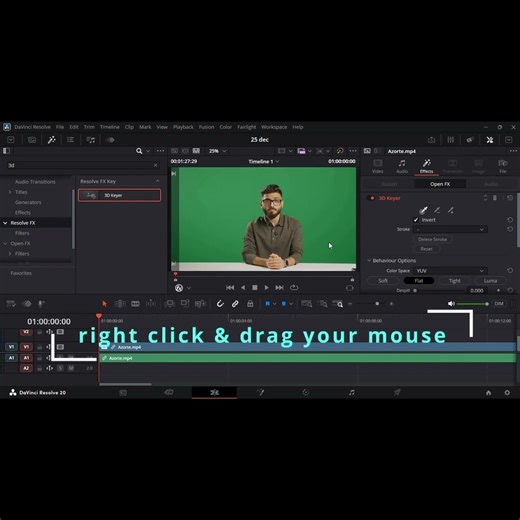Select the Luma behaviour option
Viewport: 520px width, 520px height.
tap(490, 281)
